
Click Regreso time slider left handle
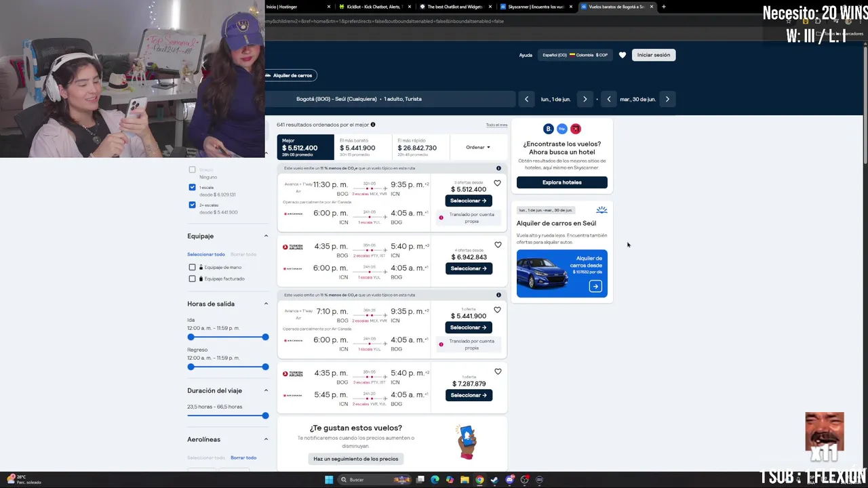191,367
